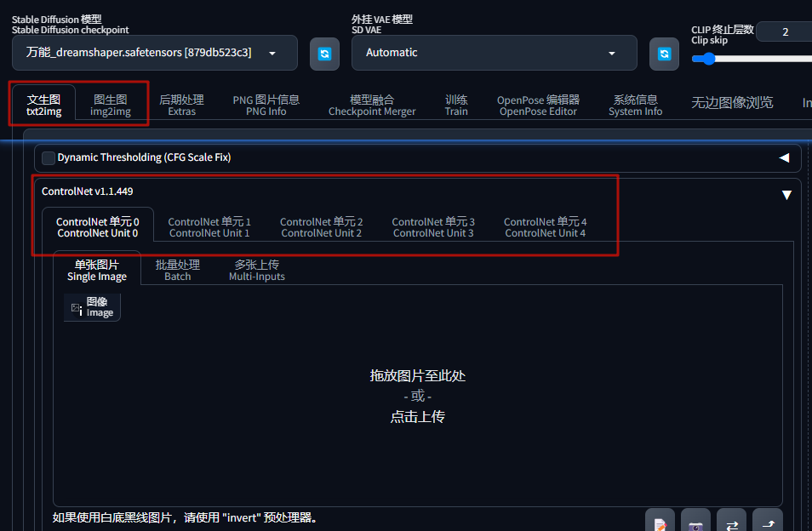
Task: Select ControlNet Unit 0 tab
Action: coord(98,227)
